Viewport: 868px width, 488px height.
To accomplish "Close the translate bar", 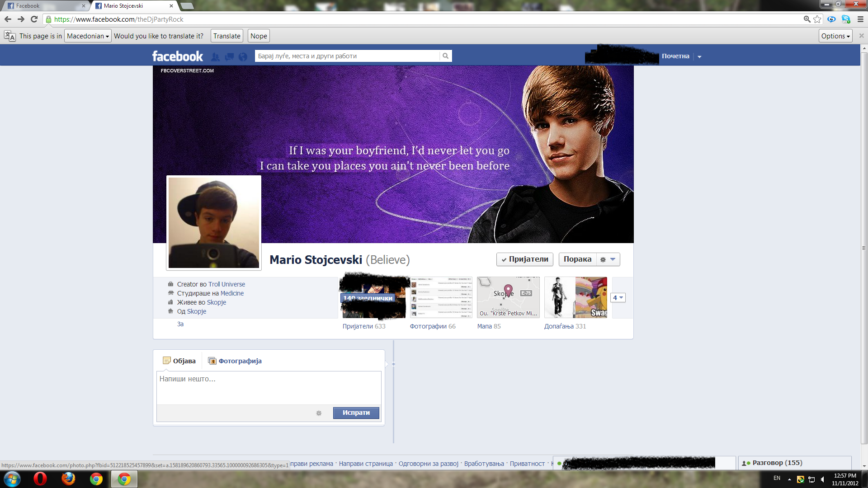I will (x=861, y=36).
